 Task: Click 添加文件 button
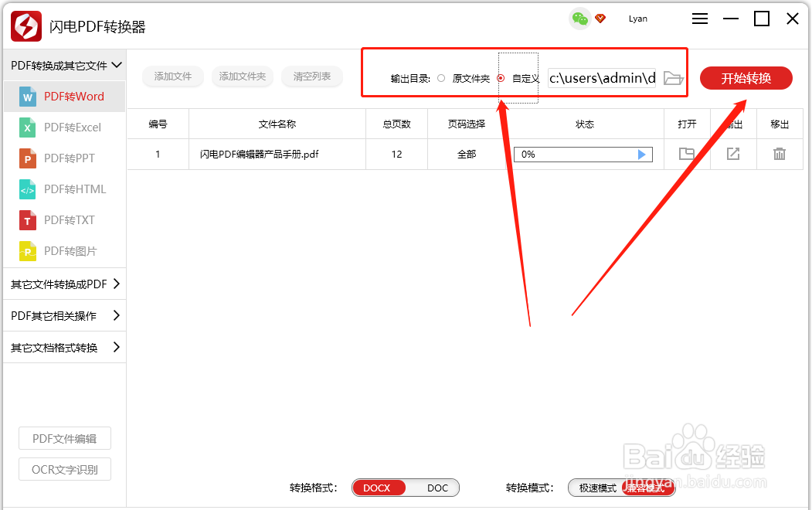pos(173,76)
